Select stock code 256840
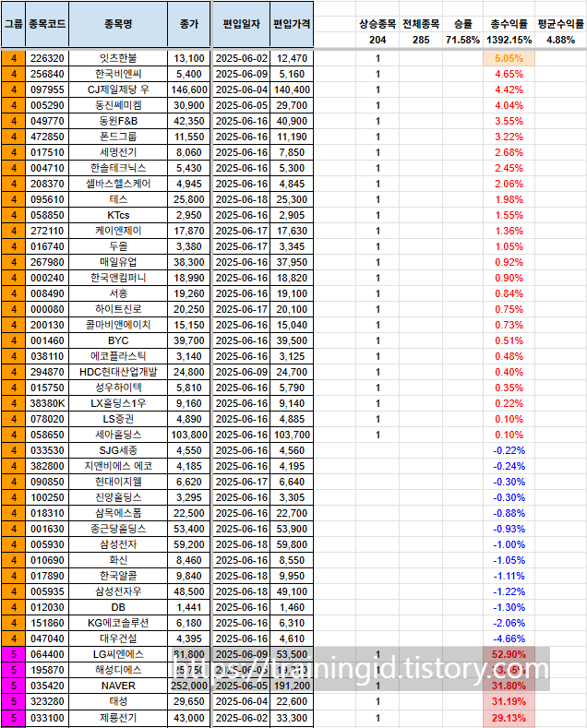 click(47, 75)
